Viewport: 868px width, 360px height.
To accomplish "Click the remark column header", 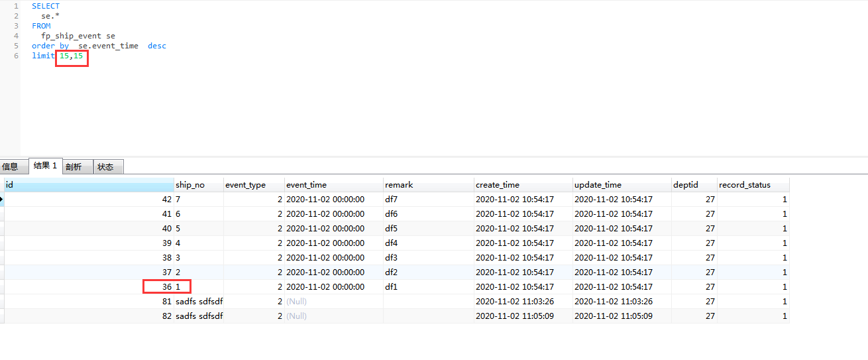I will tap(428, 185).
